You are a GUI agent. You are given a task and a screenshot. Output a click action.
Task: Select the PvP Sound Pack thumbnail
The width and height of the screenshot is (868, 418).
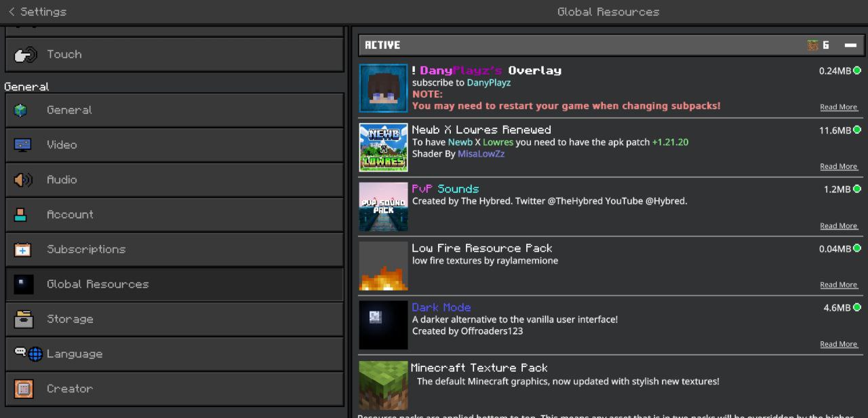coord(383,207)
